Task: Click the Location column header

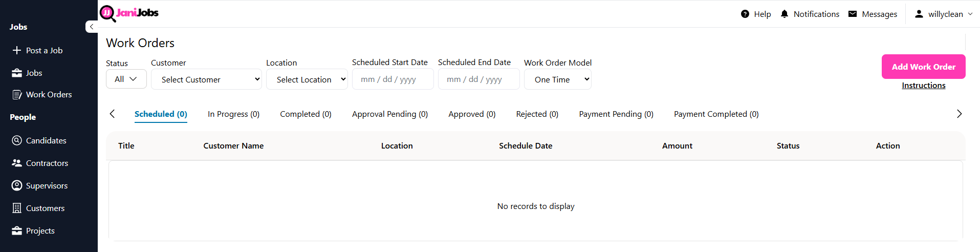Action: point(397,146)
